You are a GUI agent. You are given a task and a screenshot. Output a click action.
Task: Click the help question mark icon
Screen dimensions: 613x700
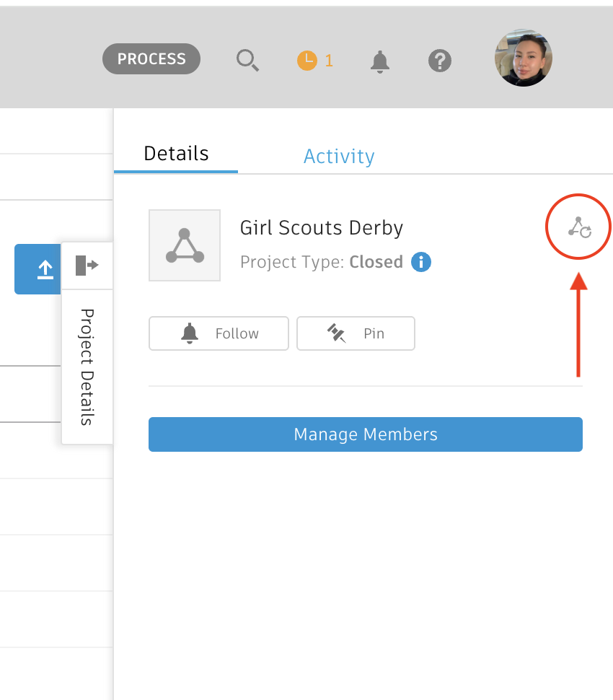pyautogui.click(x=440, y=61)
